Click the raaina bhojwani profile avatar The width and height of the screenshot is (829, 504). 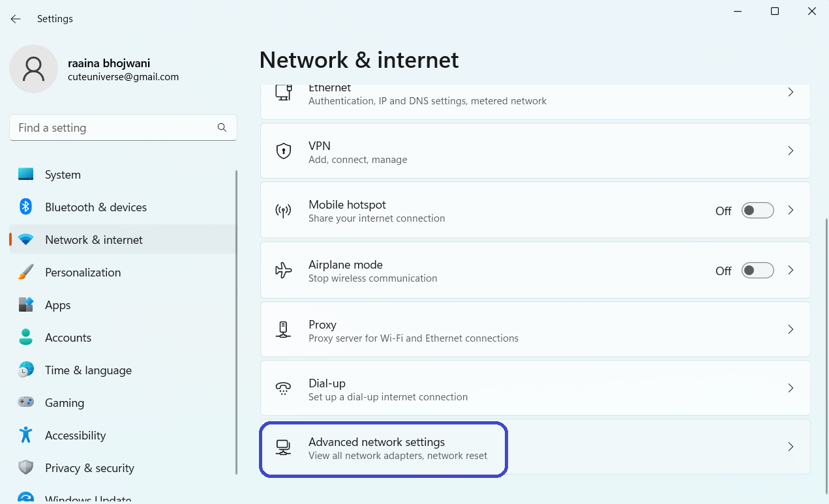(x=33, y=68)
